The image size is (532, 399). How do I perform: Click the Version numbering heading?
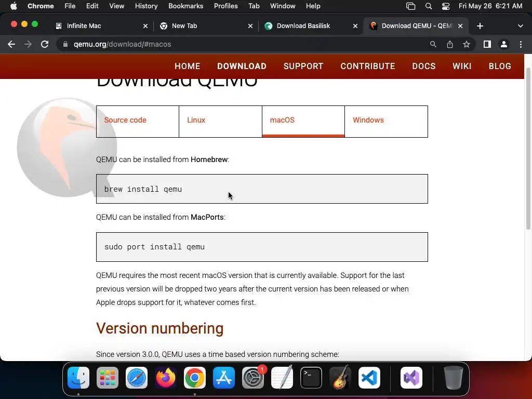click(160, 328)
